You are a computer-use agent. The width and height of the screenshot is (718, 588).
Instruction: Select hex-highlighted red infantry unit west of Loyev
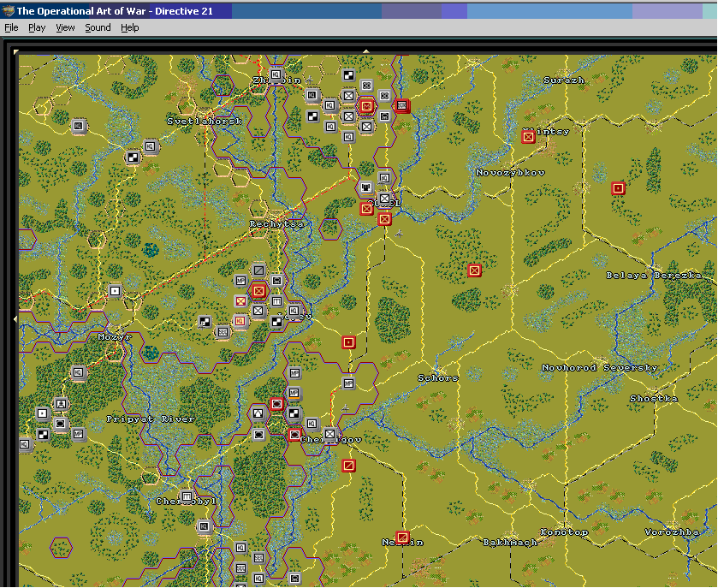[x=258, y=291]
